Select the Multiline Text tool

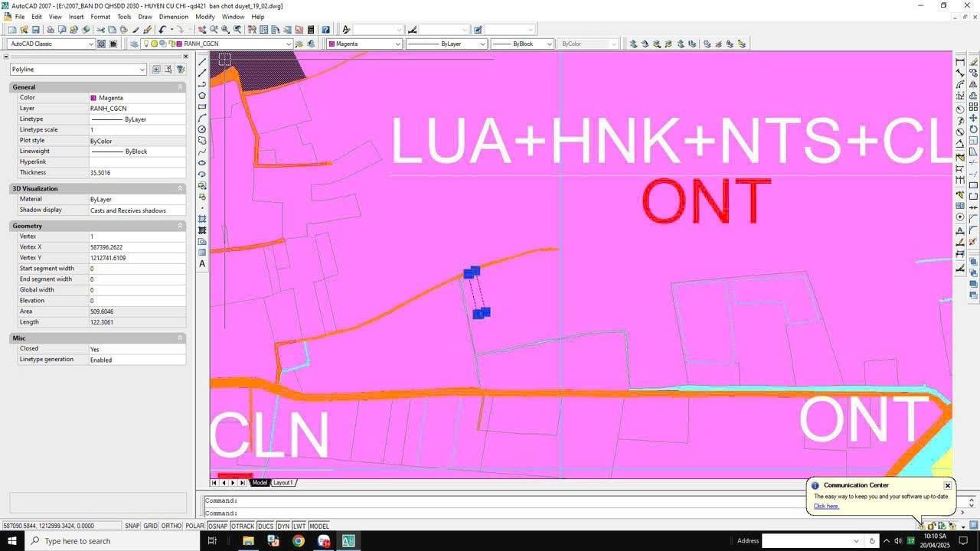(x=202, y=262)
